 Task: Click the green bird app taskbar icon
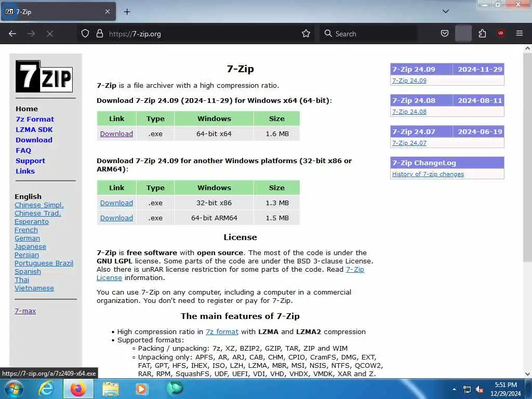(x=175, y=389)
